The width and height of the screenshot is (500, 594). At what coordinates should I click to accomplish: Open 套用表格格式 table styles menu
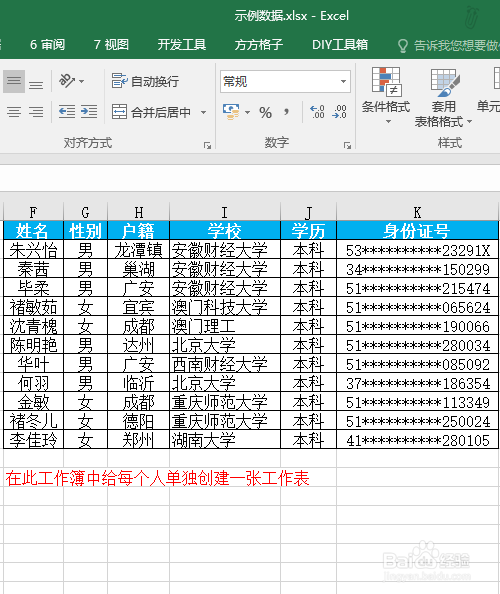pyautogui.click(x=443, y=98)
